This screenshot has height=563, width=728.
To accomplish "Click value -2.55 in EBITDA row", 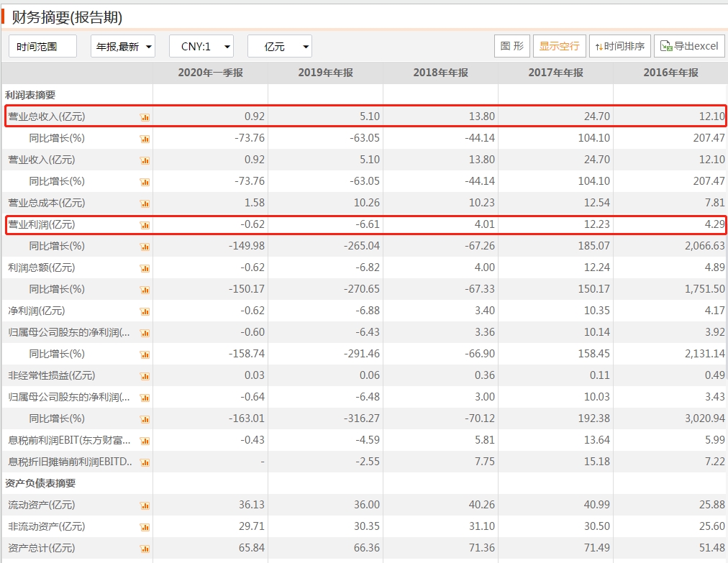I will (368, 462).
